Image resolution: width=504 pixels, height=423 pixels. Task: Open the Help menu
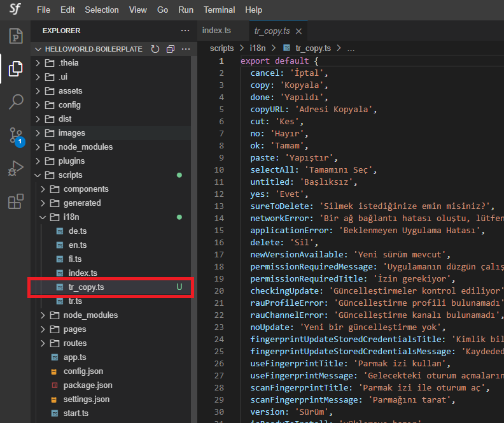coord(254,10)
